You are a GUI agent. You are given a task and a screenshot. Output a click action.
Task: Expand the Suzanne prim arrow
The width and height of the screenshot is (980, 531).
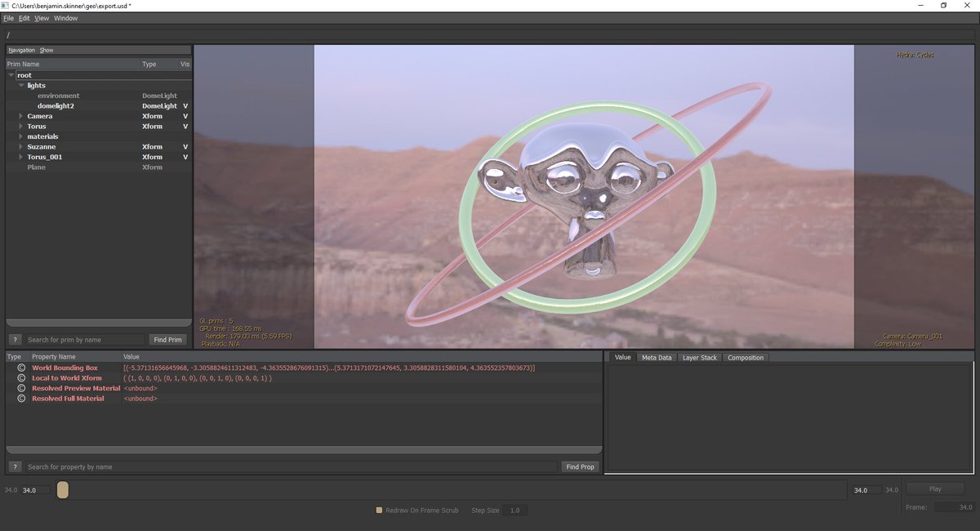click(x=20, y=147)
